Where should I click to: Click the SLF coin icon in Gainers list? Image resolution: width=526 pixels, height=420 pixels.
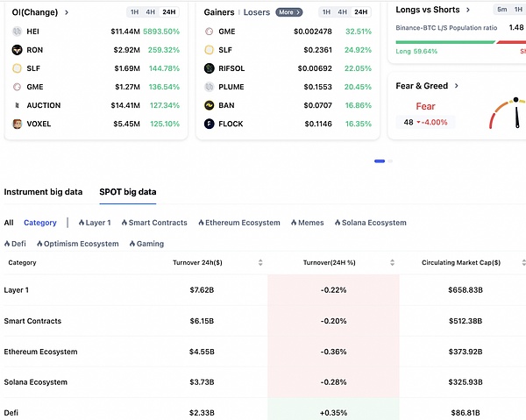coord(209,50)
